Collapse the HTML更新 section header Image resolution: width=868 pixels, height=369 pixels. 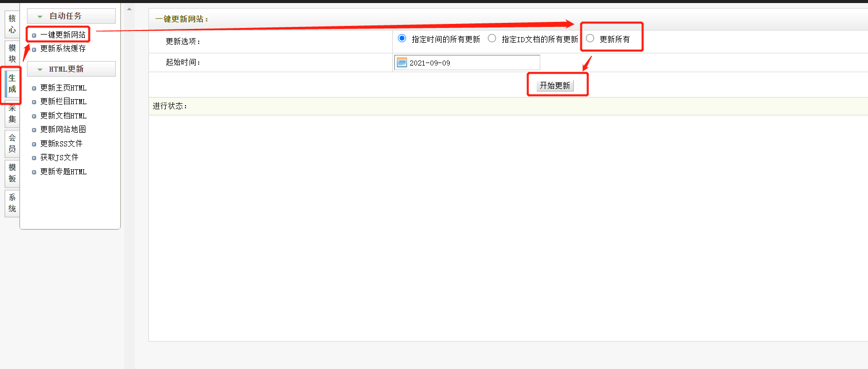pyautogui.click(x=71, y=69)
